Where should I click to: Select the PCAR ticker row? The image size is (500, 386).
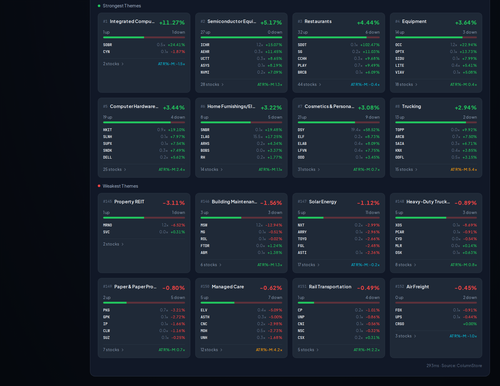coord(436,232)
